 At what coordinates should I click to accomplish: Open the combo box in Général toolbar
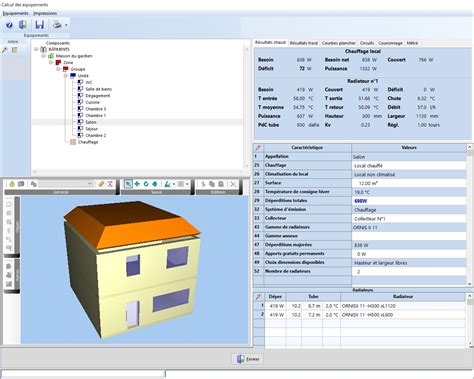point(66,184)
